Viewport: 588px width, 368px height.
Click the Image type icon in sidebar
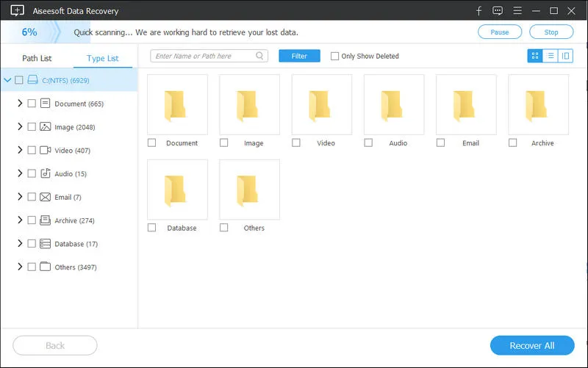45,126
